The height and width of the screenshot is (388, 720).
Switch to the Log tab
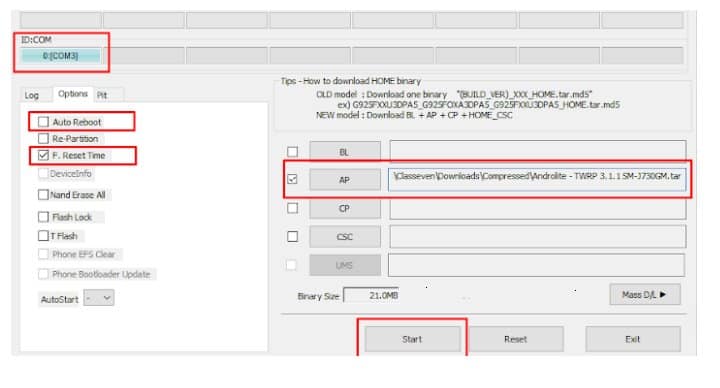click(x=32, y=95)
